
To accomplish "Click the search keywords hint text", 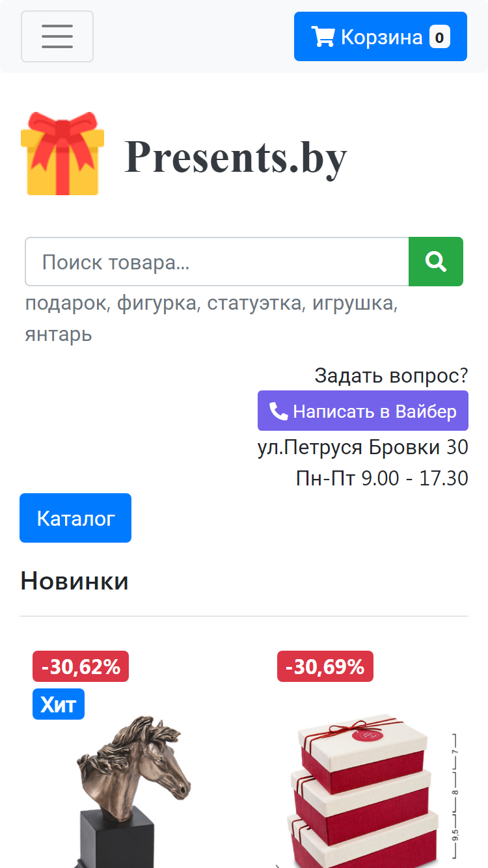I will tap(211, 319).
